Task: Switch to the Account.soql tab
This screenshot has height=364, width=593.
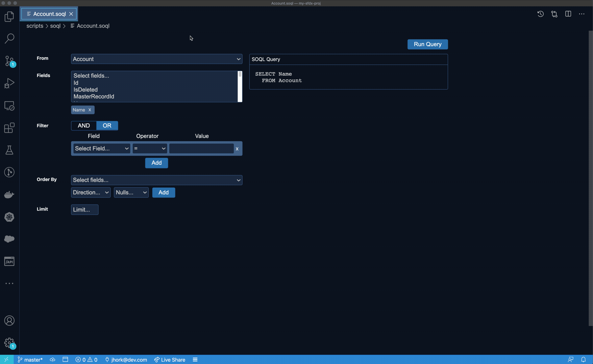Action: [x=49, y=14]
